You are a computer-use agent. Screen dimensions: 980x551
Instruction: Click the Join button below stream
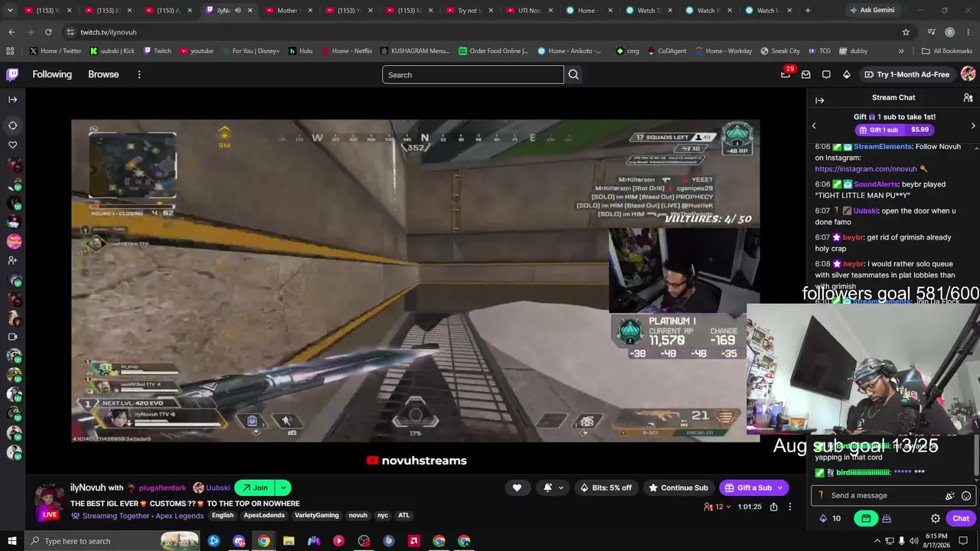[255, 487]
